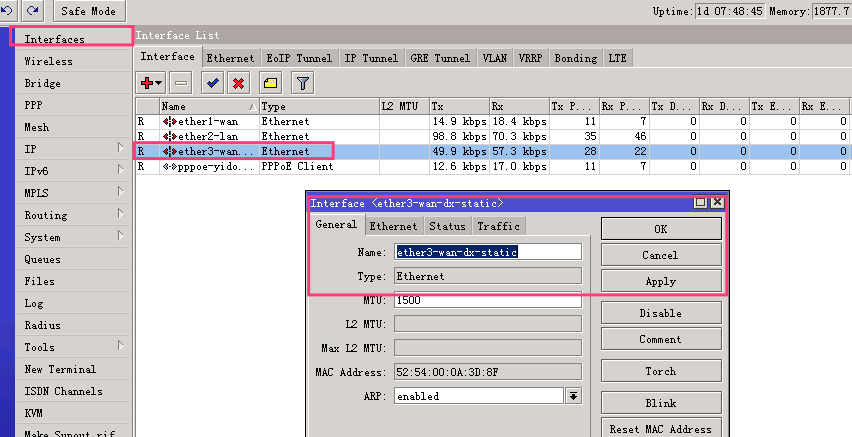This screenshot has height=437, width=852.
Task: Open the Status tab in dialog
Action: click(x=447, y=226)
